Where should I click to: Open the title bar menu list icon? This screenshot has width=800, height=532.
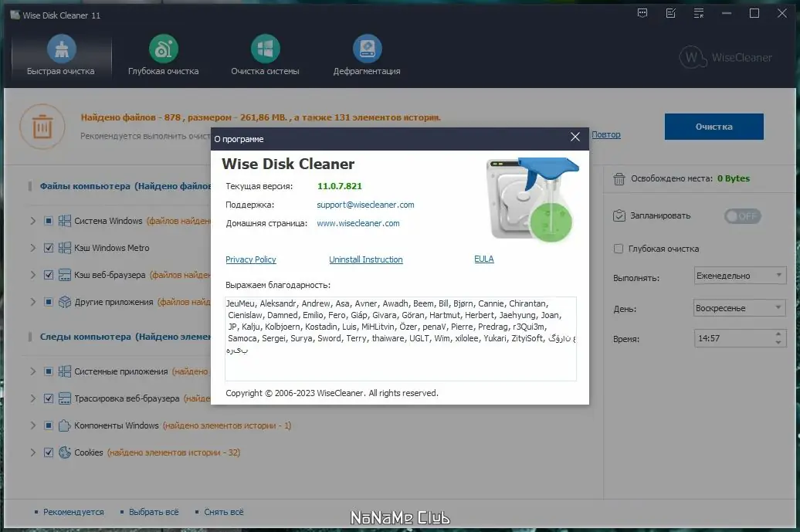pos(699,13)
